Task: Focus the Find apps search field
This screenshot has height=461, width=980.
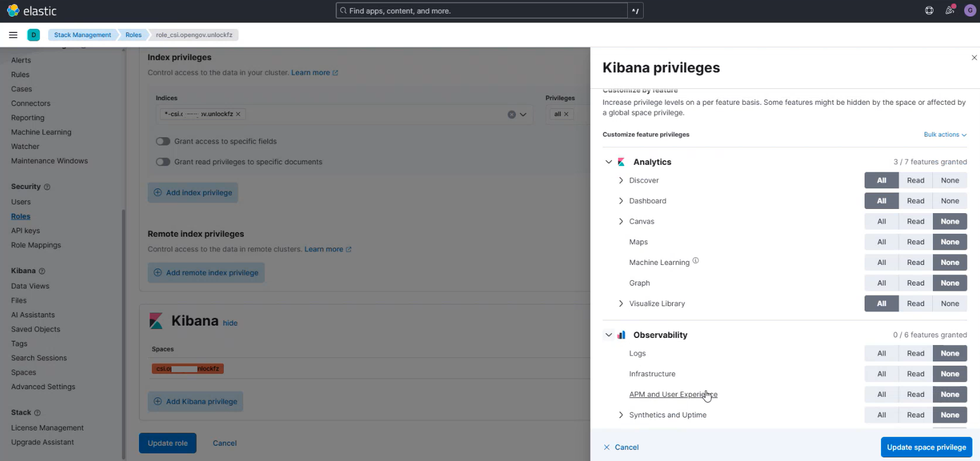Action: pos(482,11)
